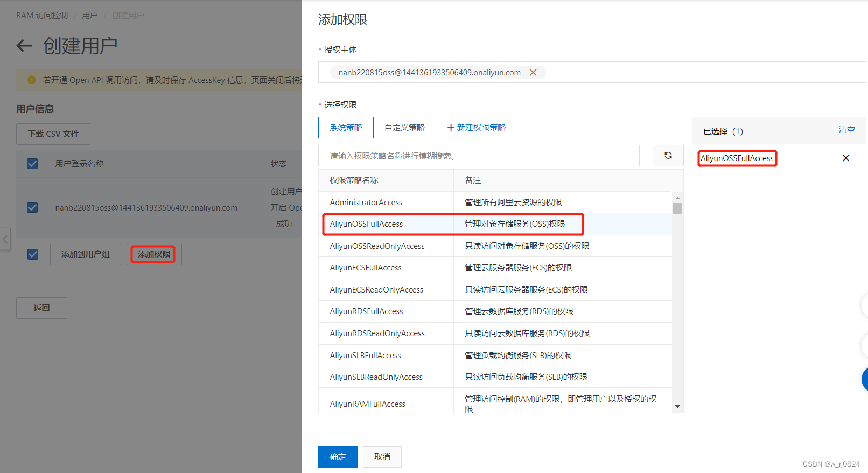868x473 pixels.
Task: Click the note 只读访问负载均衡服务(SLB)的权限
Action: click(526, 377)
